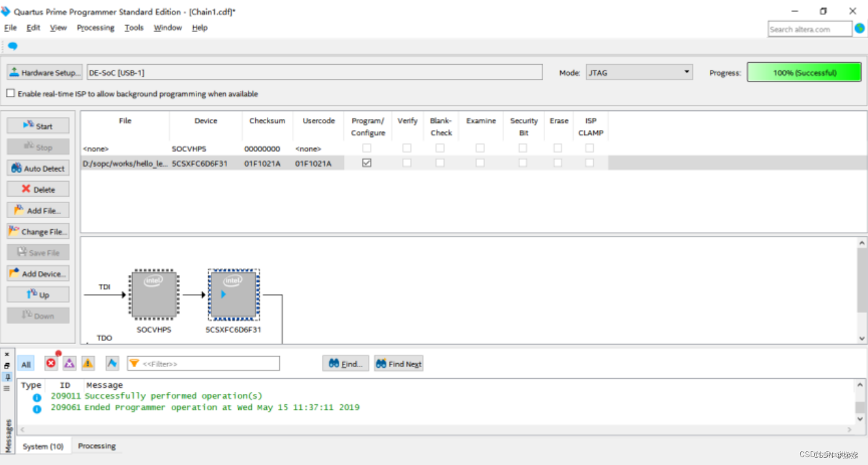
Task: Click the Messages panel float icon
Action: pos(7,366)
